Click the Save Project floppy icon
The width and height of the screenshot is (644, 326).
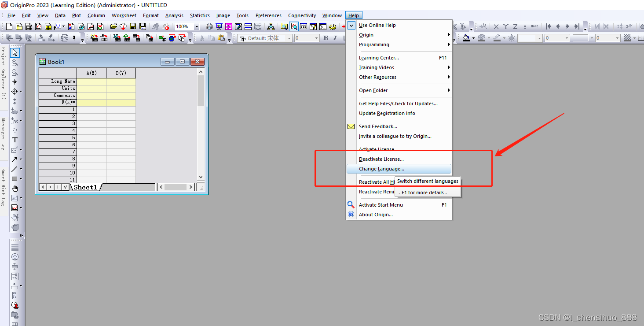[133, 26]
